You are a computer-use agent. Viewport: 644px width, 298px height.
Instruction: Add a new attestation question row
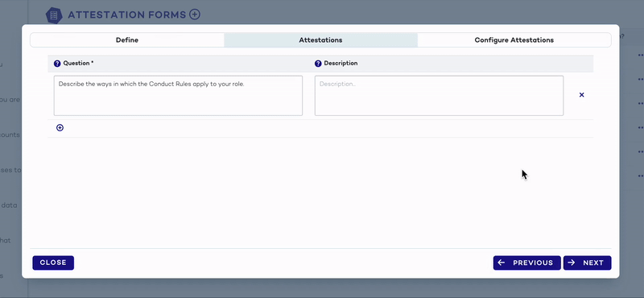click(60, 128)
